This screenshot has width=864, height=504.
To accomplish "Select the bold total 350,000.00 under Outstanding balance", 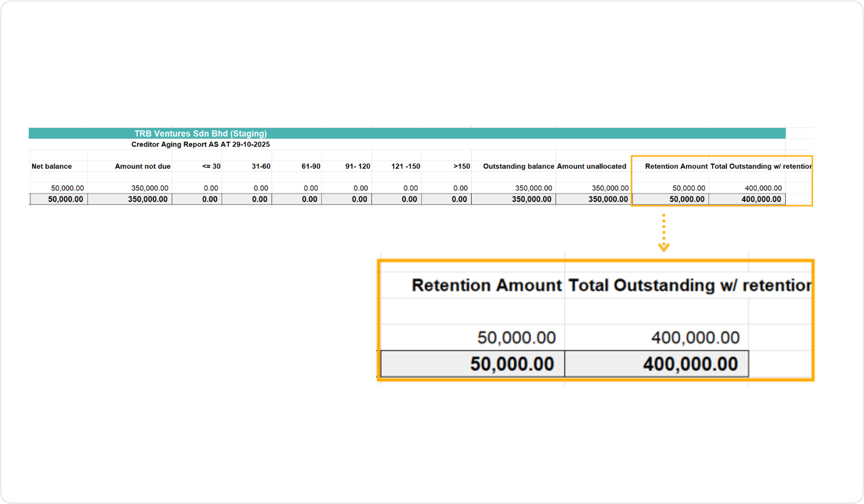I will point(532,199).
